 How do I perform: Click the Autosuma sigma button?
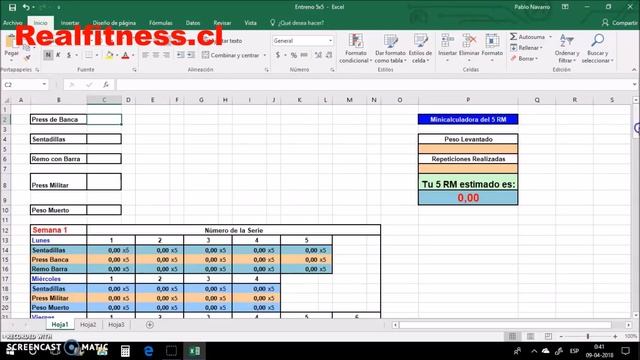527,37
